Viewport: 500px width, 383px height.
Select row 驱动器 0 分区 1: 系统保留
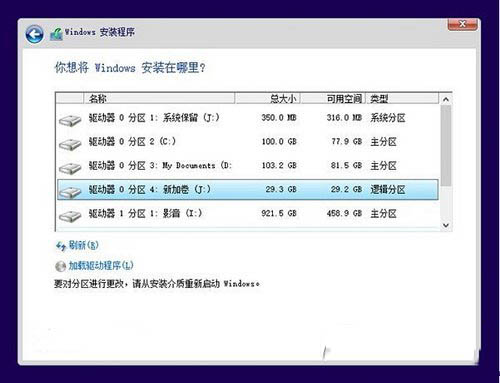[248, 118]
